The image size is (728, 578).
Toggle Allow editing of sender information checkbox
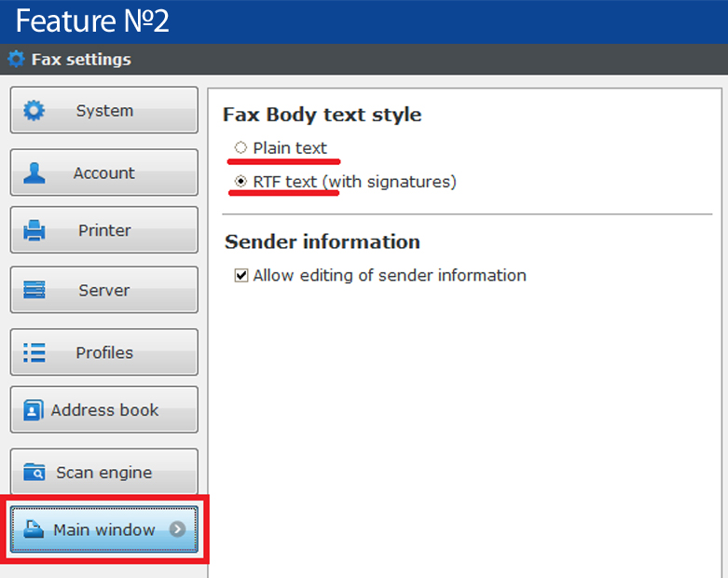point(241,275)
